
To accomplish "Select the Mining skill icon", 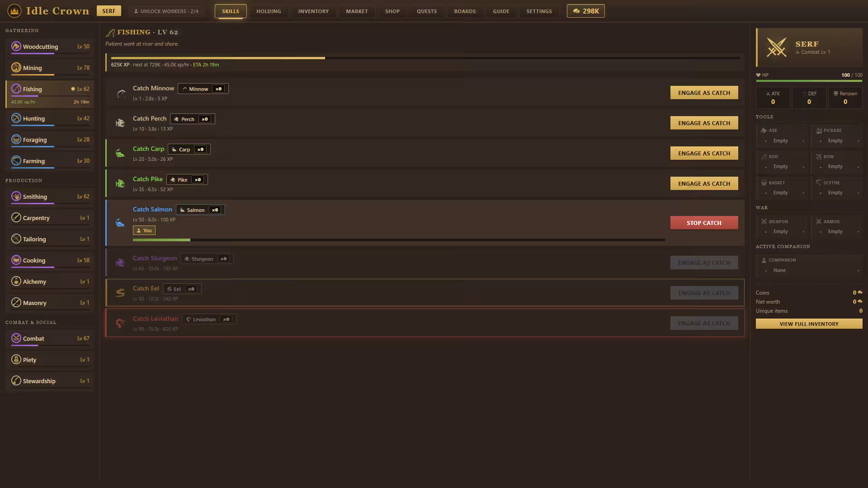I will tap(16, 67).
